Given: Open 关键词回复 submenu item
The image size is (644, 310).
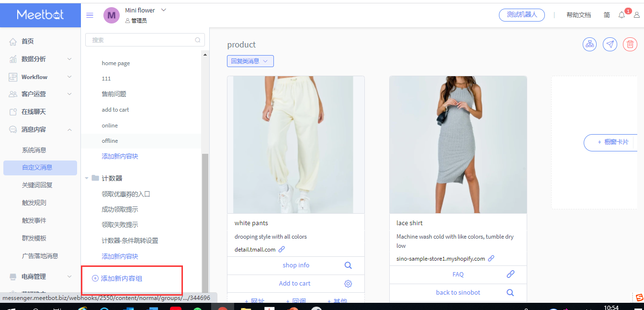Looking at the screenshot, I should pos(37,185).
